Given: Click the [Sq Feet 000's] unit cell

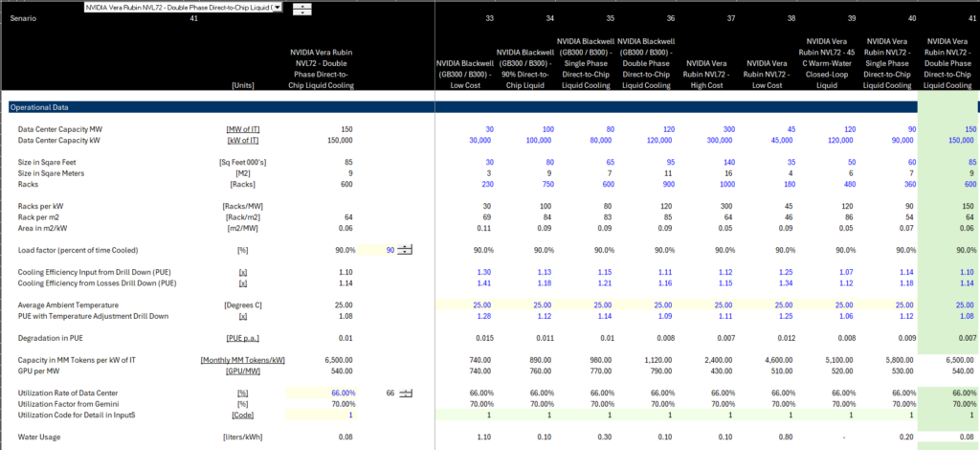Looking at the screenshot, I should (243, 163).
